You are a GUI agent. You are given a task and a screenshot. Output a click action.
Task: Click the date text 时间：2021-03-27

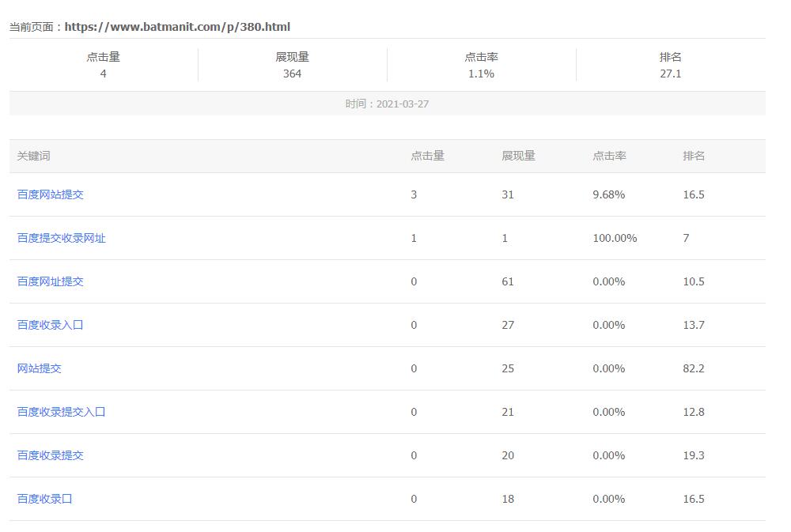tap(387, 104)
